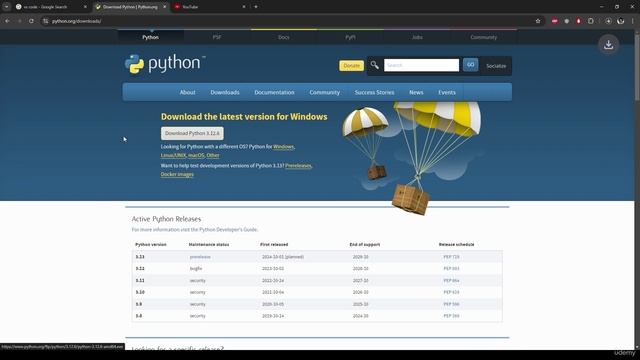Open the release schedule PEP for 3.10
Image resolution: width=640 pixels, height=360 pixels.
(x=451, y=292)
